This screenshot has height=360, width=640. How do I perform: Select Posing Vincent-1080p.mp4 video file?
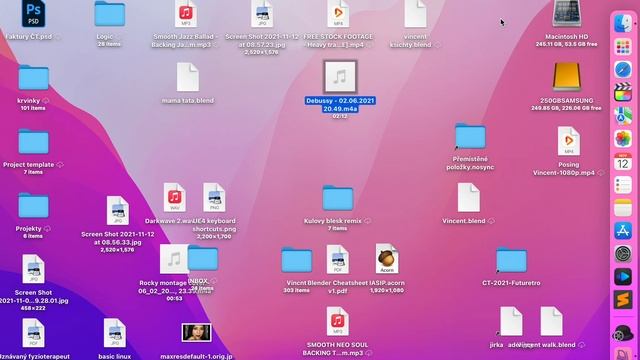pos(569,141)
